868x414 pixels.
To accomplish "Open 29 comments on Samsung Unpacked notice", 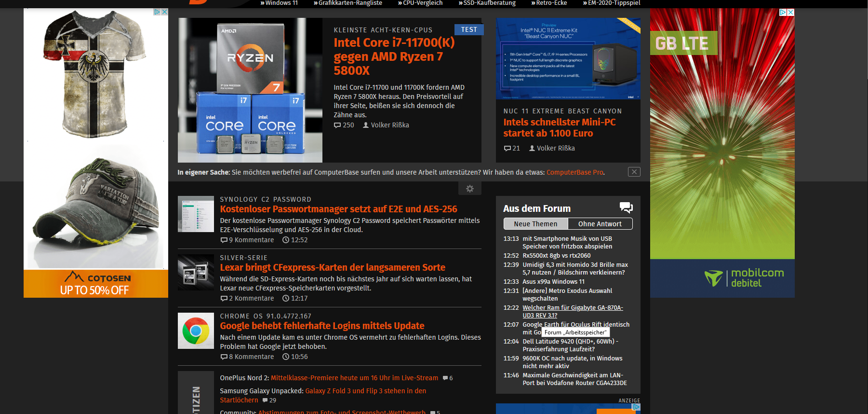I will 269,400.
